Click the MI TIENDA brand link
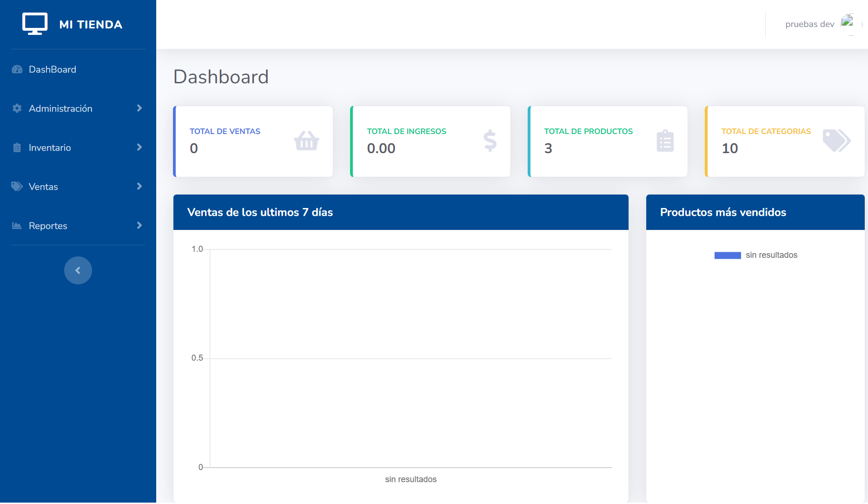This screenshot has width=868, height=504. coord(91,24)
